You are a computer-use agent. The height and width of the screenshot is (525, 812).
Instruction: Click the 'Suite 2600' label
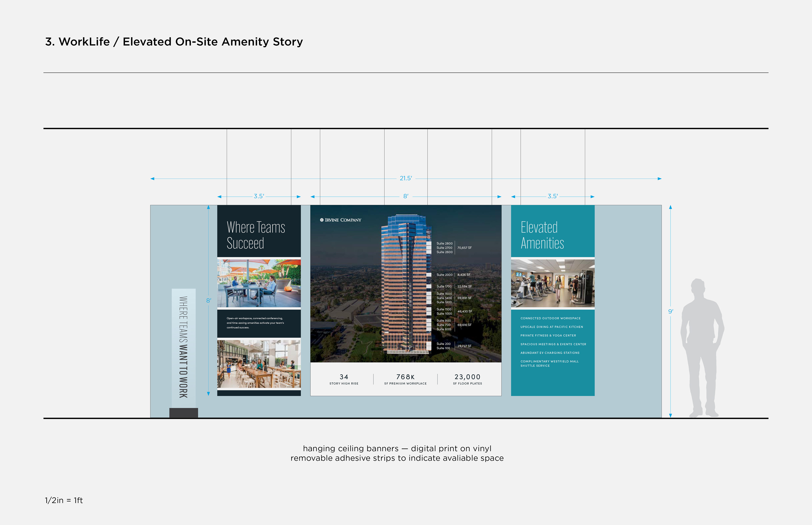(x=444, y=252)
